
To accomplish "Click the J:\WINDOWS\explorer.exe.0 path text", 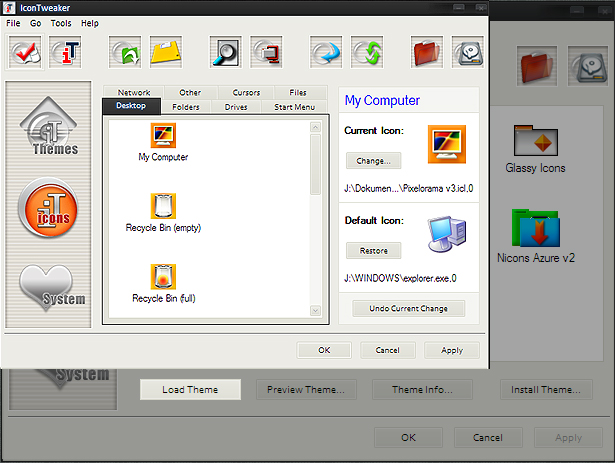I will (x=400, y=279).
